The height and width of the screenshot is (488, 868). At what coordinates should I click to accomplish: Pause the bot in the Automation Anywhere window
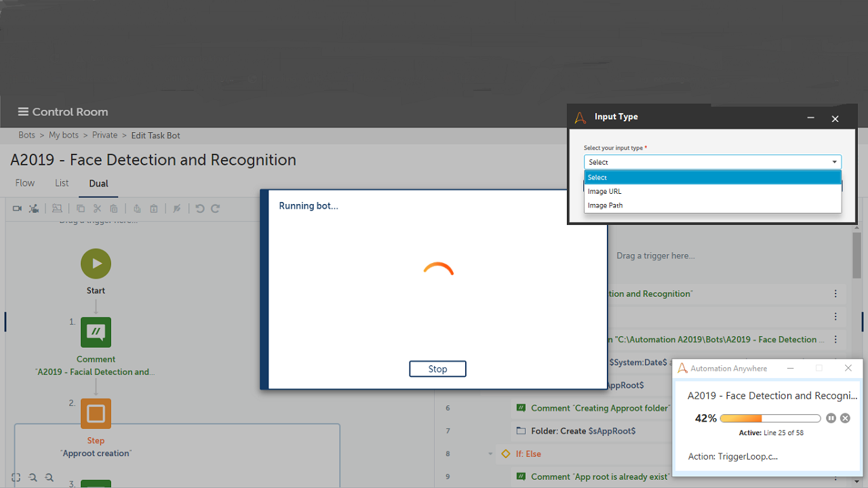831,418
